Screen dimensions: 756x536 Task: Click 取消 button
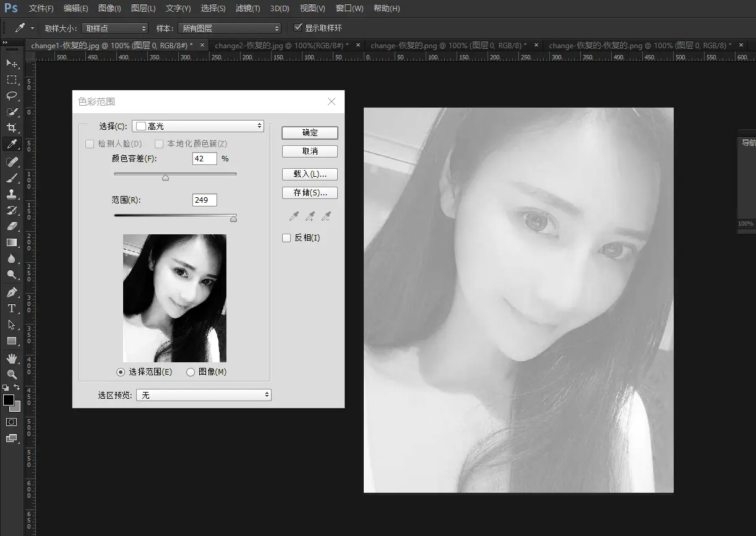click(x=310, y=151)
